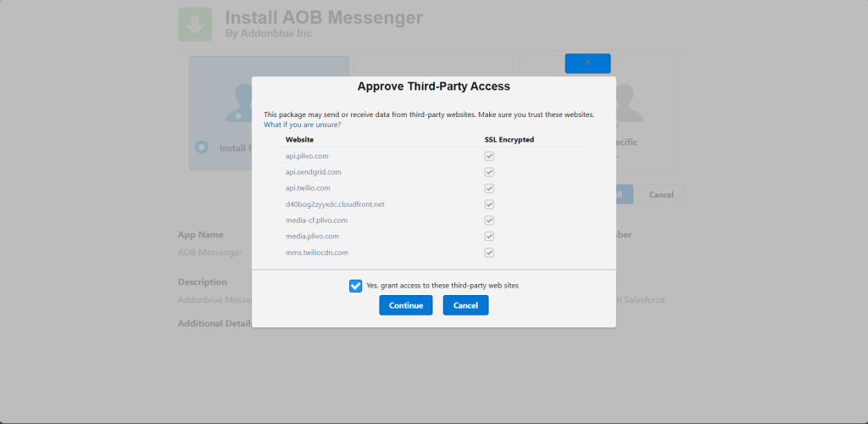Click the Website column header
The height and width of the screenshot is (424, 868).
pyautogui.click(x=300, y=139)
